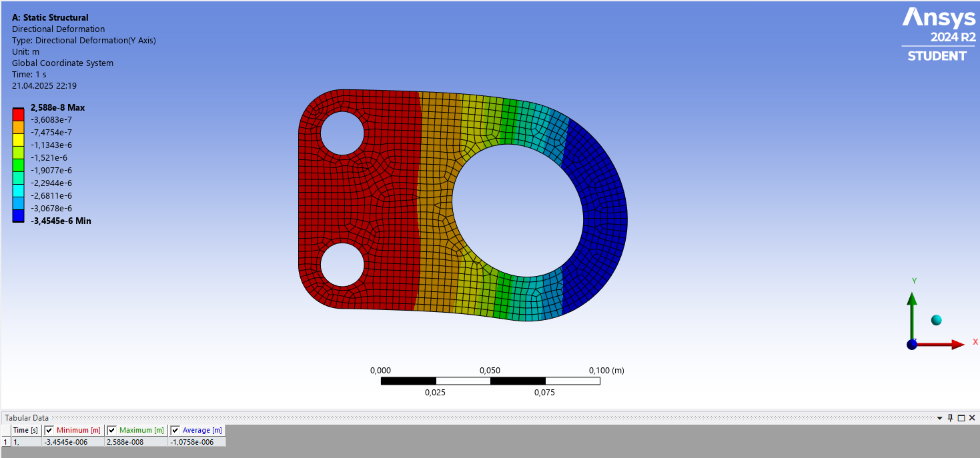The image size is (980, 458).
Task: Click the green legend color band
Action: coord(19,165)
